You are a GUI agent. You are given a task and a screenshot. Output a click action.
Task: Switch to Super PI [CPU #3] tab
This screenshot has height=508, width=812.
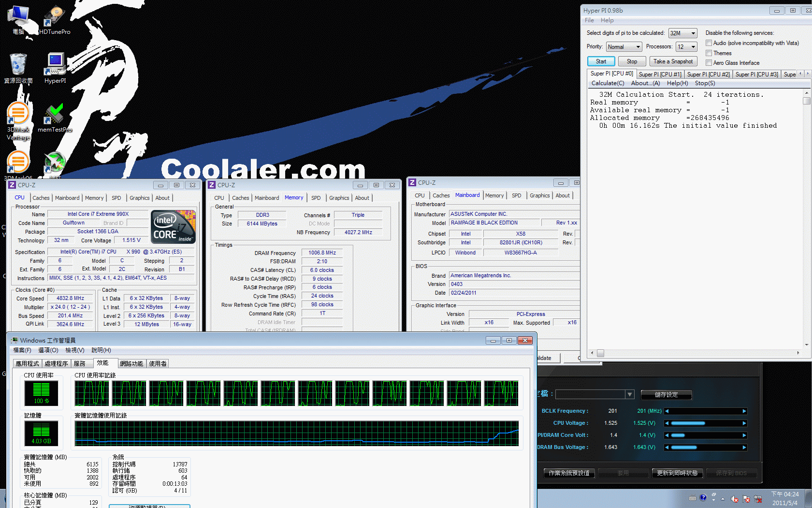pos(756,75)
